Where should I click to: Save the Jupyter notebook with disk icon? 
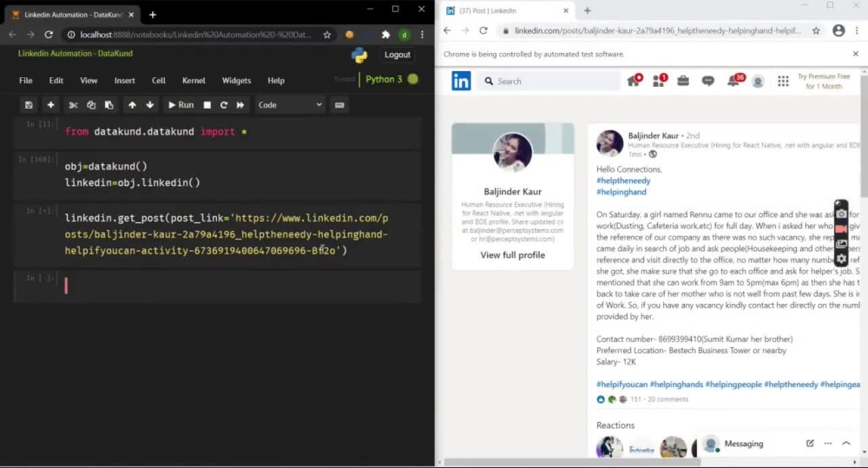(29, 105)
